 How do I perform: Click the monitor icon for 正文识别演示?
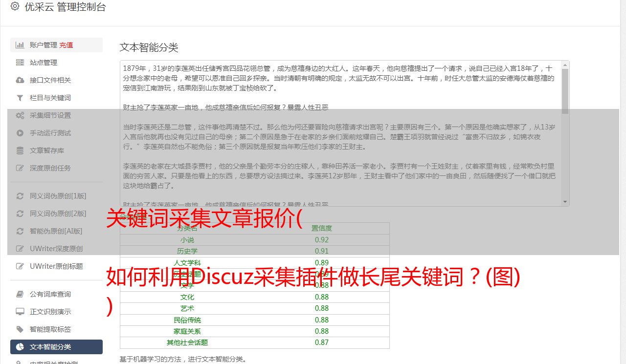20,312
